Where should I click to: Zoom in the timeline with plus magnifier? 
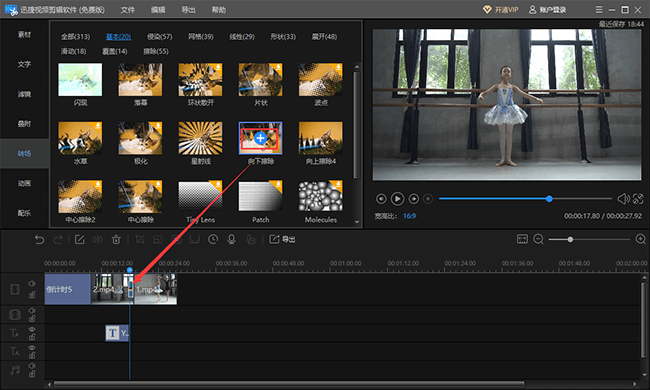tap(640, 239)
